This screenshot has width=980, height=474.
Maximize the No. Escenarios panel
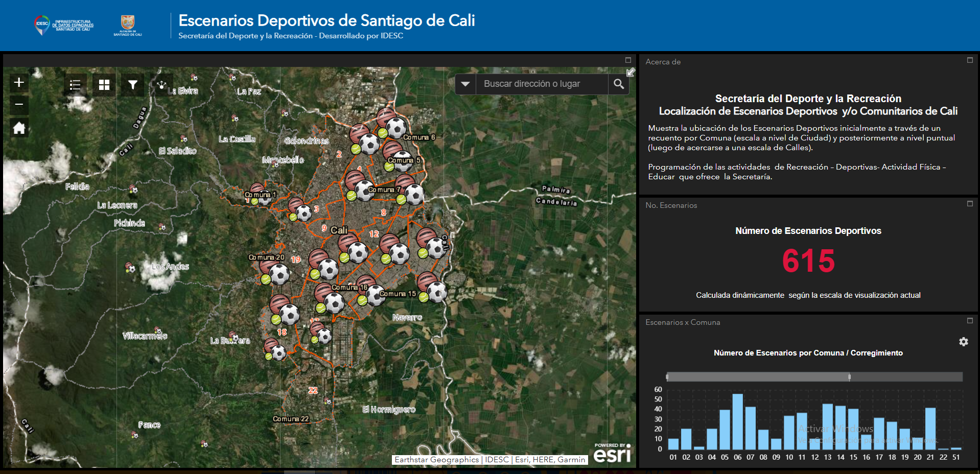(x=970, y=204)
